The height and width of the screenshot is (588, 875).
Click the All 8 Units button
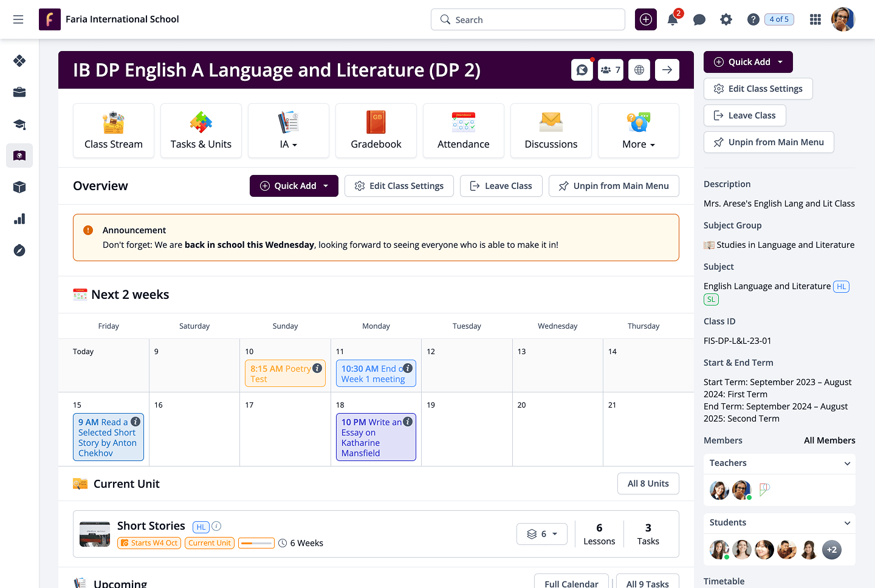pos(648,484)
